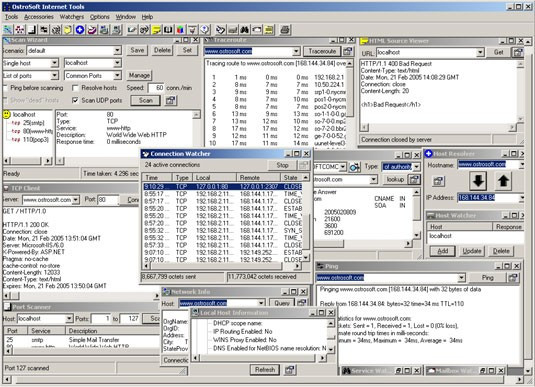This screenshot has height=387, width=535.
Task: Open the Tools menu
Action: point(11,17)
